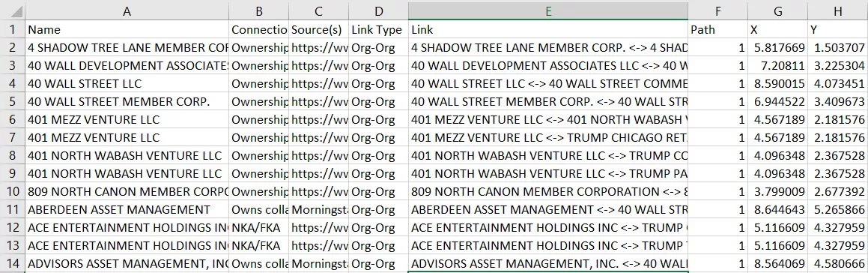
Task: Click the select-all corner triangle
Action: click(x=12, y=11)
